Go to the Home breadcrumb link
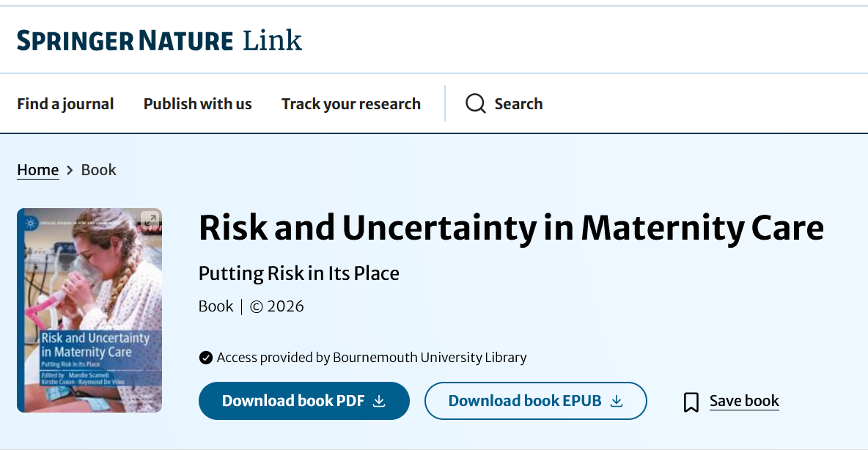 37,170
